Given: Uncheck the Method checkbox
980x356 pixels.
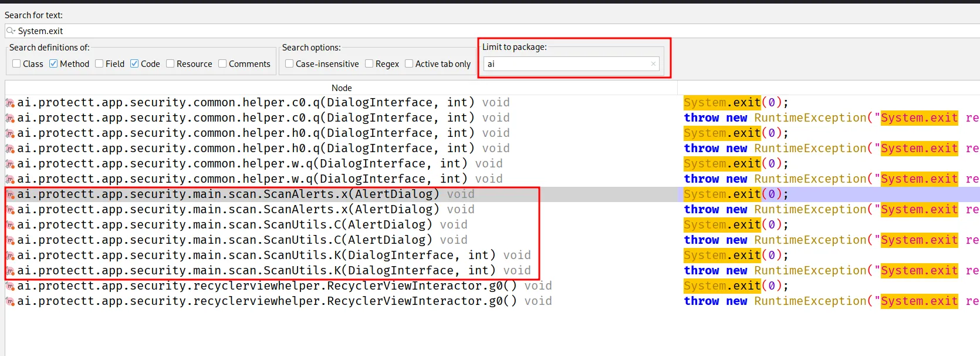Looking at the screenshot, I should [x=53, y=63].
